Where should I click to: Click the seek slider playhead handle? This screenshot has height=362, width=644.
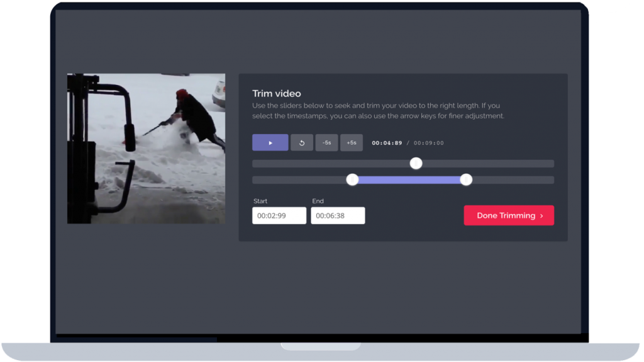(x=416, y=163)
